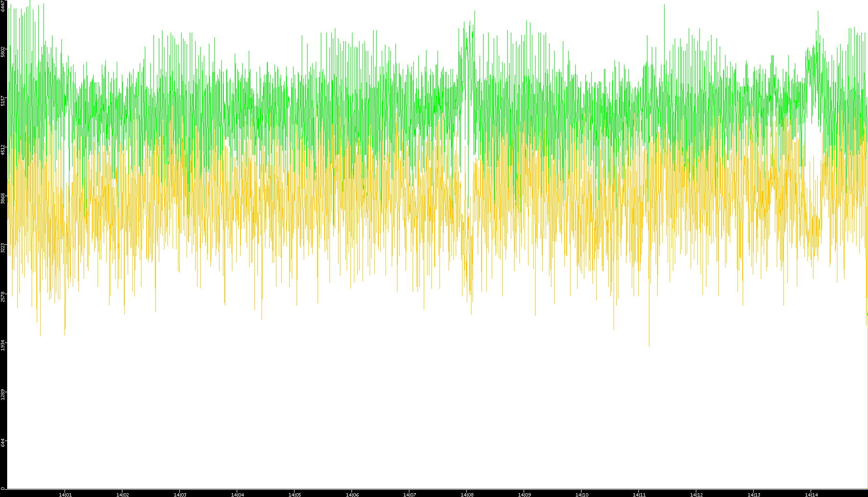Click the 3868 vertical axis value
This screenshot has height=497, width=868.
click(3, 199)
